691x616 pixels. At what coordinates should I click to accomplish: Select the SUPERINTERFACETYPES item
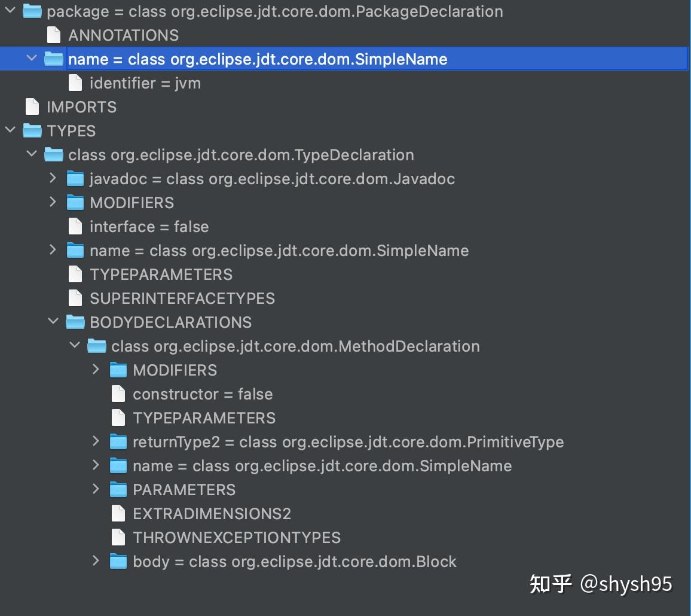tap(182, 298)
